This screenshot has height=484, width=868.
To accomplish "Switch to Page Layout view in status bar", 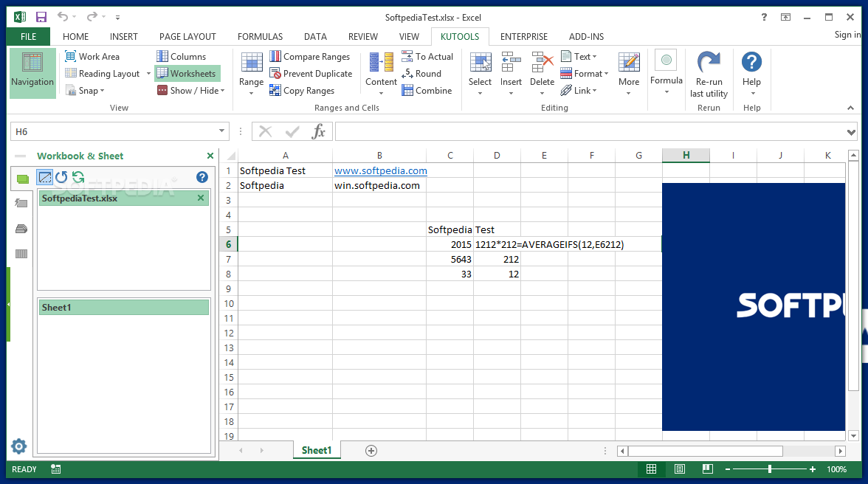I will [679, 469].
